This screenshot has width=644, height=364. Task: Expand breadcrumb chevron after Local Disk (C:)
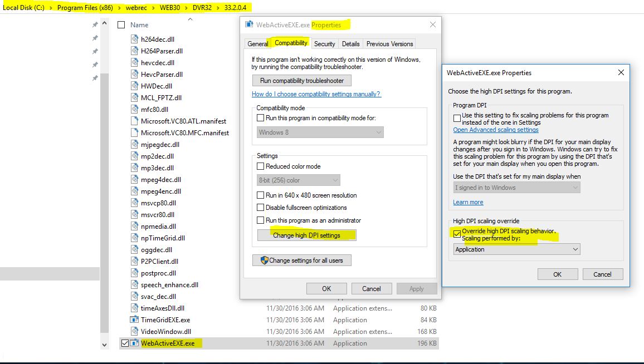point(51,8)
